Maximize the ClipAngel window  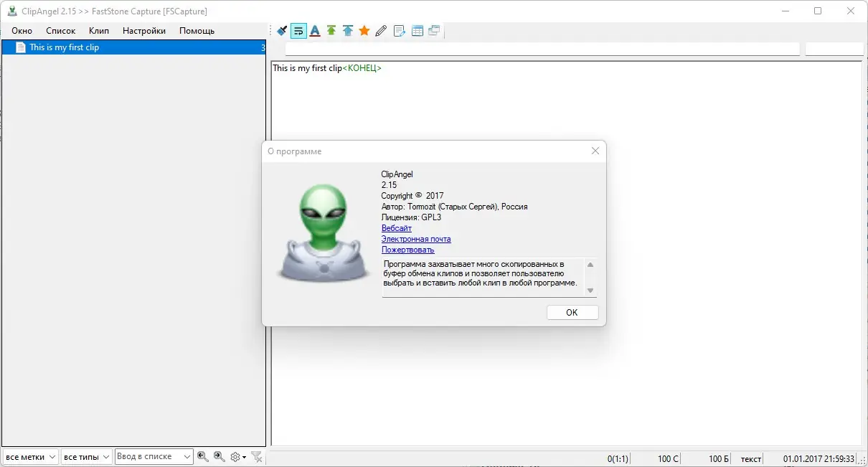click(818, 11)
